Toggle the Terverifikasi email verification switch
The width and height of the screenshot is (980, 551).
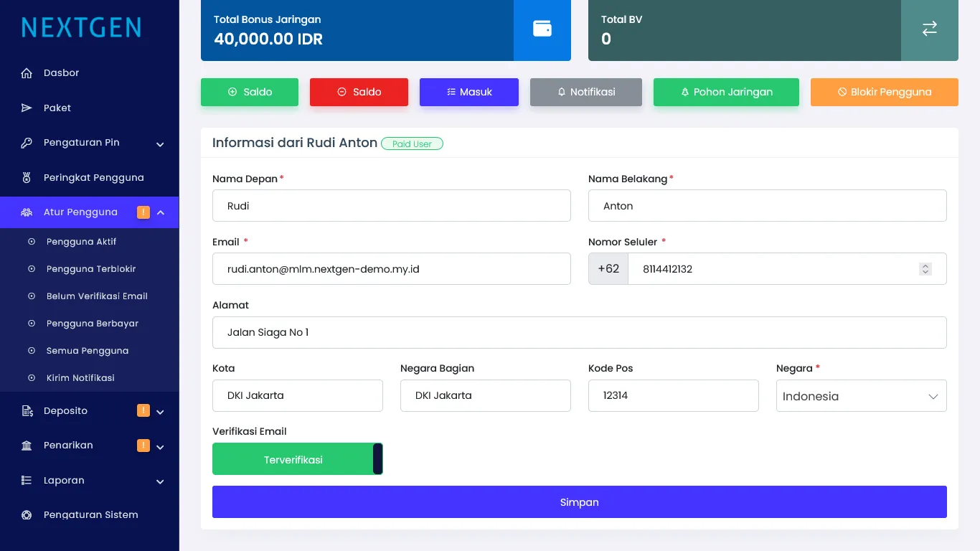tap(297, 459)
